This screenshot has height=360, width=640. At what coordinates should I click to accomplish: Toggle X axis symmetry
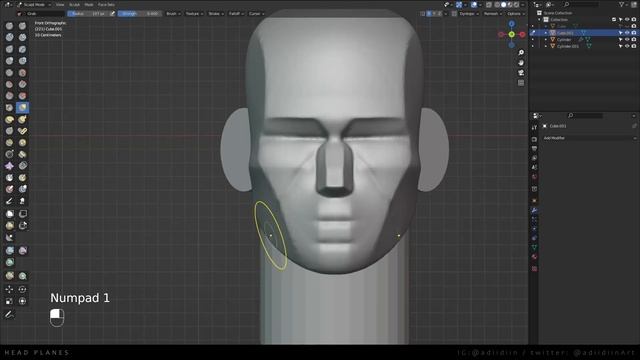(x=429, y=13)
